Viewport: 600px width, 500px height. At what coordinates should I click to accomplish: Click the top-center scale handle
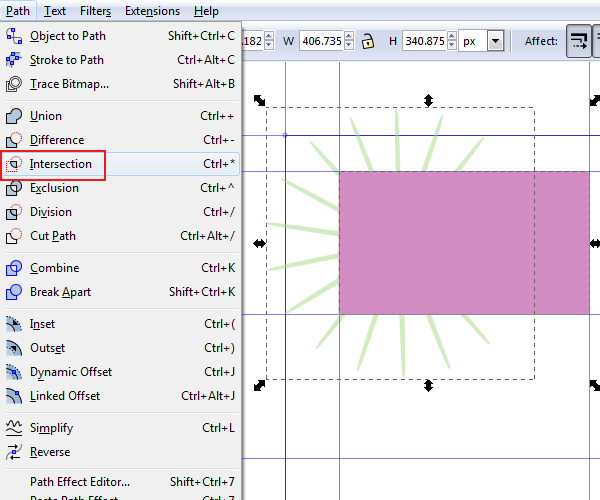(x=428, y=101)
